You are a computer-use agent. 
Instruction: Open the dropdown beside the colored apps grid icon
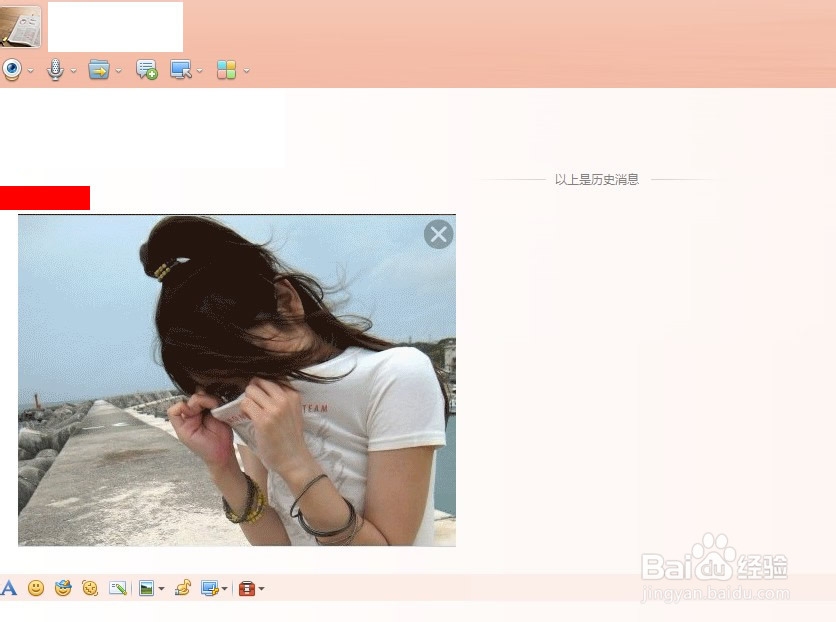246,70
